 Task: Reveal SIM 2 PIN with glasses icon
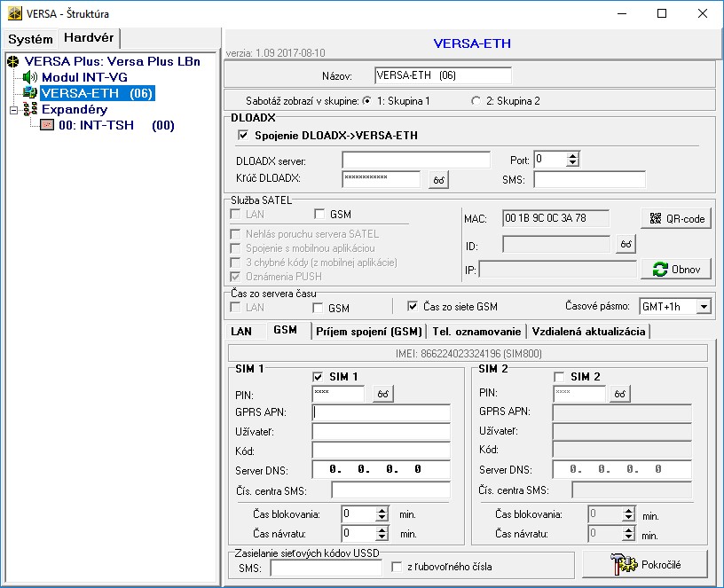pos(622,394)
